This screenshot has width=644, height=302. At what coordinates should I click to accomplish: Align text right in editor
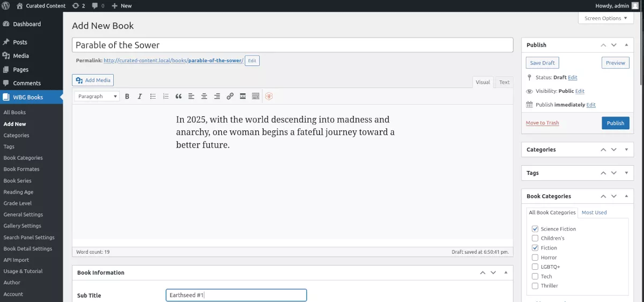217,97
